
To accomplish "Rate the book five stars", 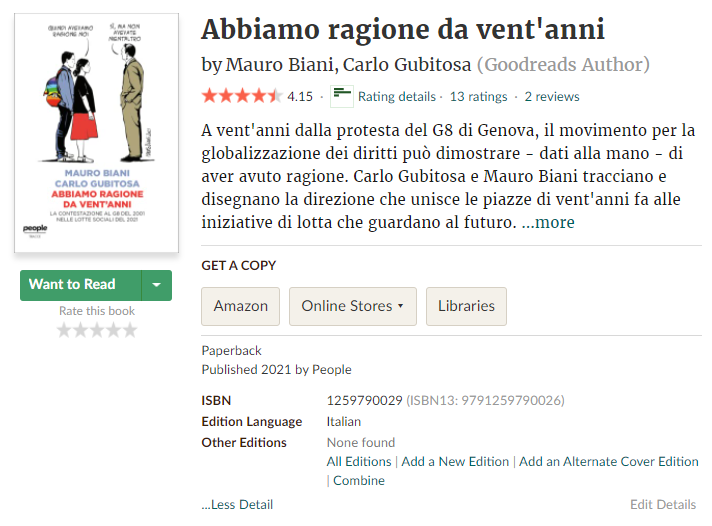I will tap(129, 330).
